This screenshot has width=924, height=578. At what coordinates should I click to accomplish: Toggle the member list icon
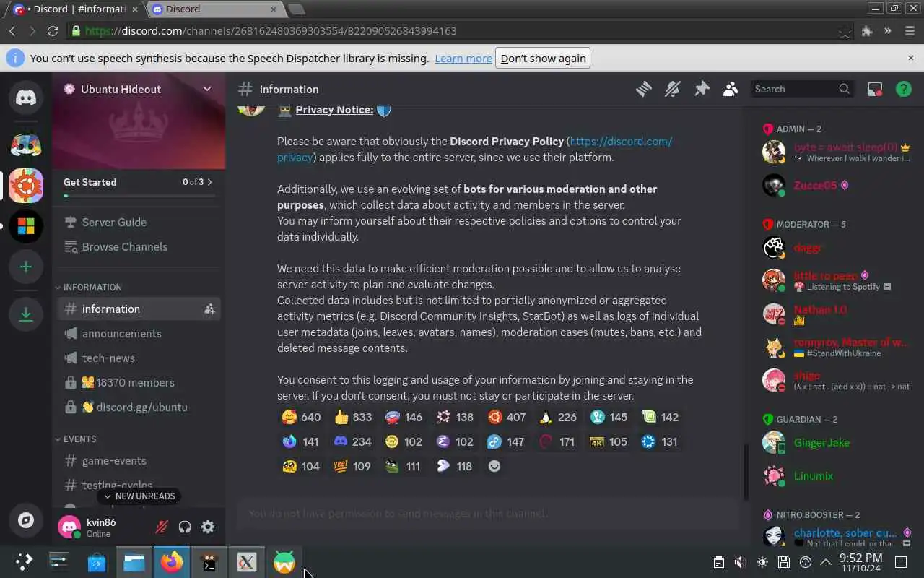(x=731, y=89)
